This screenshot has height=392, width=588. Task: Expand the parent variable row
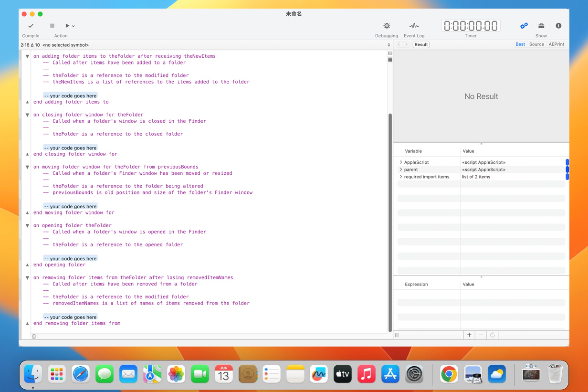(401, 170)
